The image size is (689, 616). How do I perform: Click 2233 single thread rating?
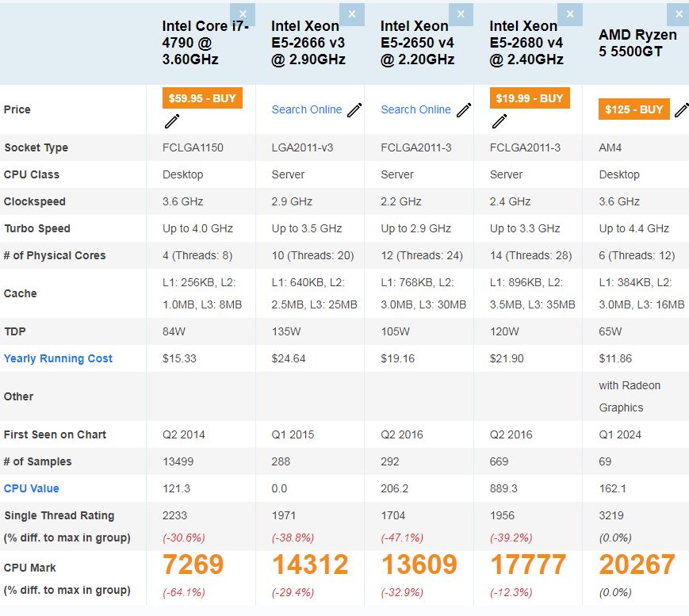tap(175, 515)
